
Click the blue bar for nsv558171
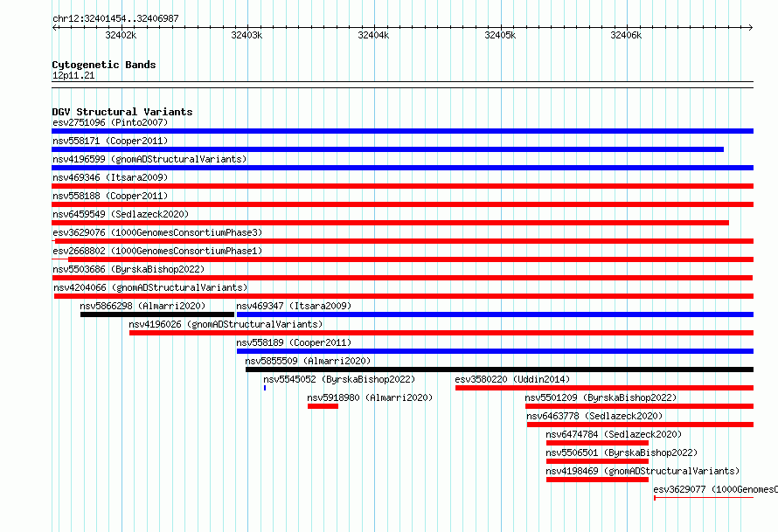pyautogui.click(x=387, y=149)
